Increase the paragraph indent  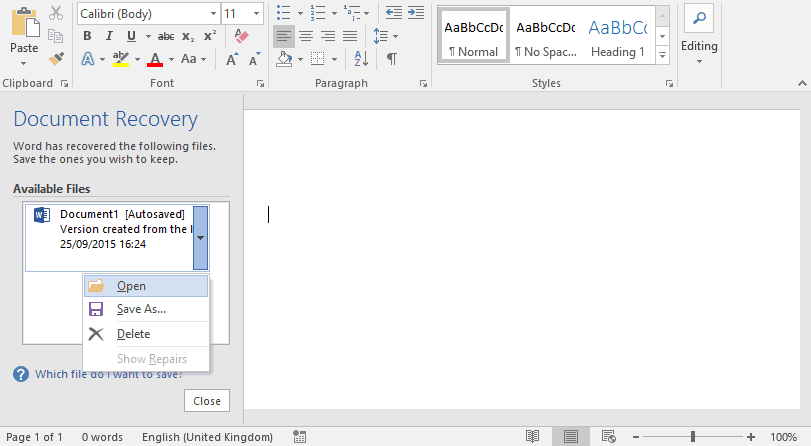pos(416,12)
